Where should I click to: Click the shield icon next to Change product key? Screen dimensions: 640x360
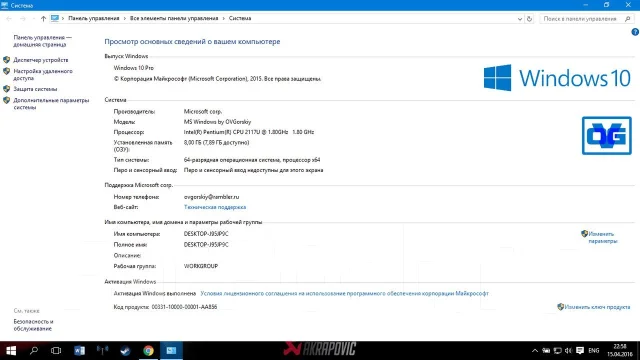[x=560, y=307]
